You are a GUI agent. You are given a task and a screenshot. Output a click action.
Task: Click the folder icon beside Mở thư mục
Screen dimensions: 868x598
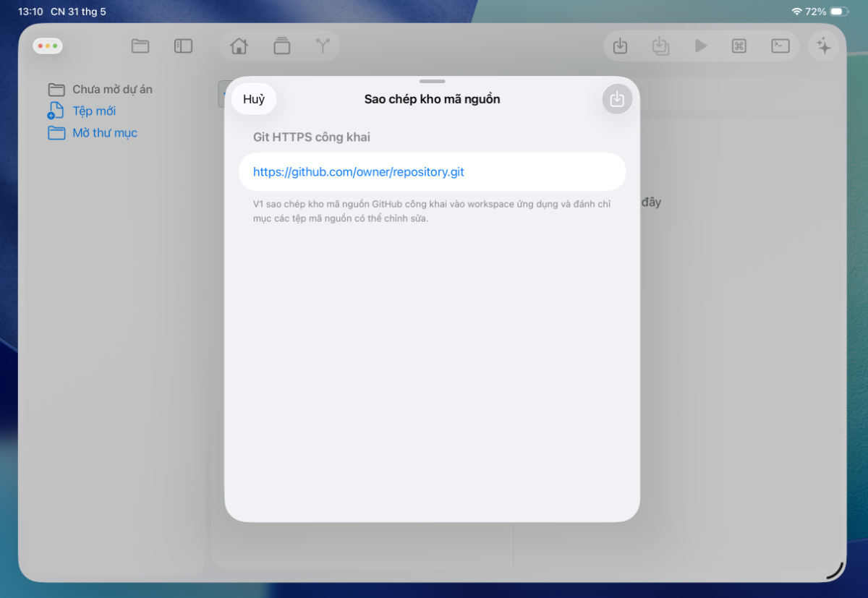point(56,133)
